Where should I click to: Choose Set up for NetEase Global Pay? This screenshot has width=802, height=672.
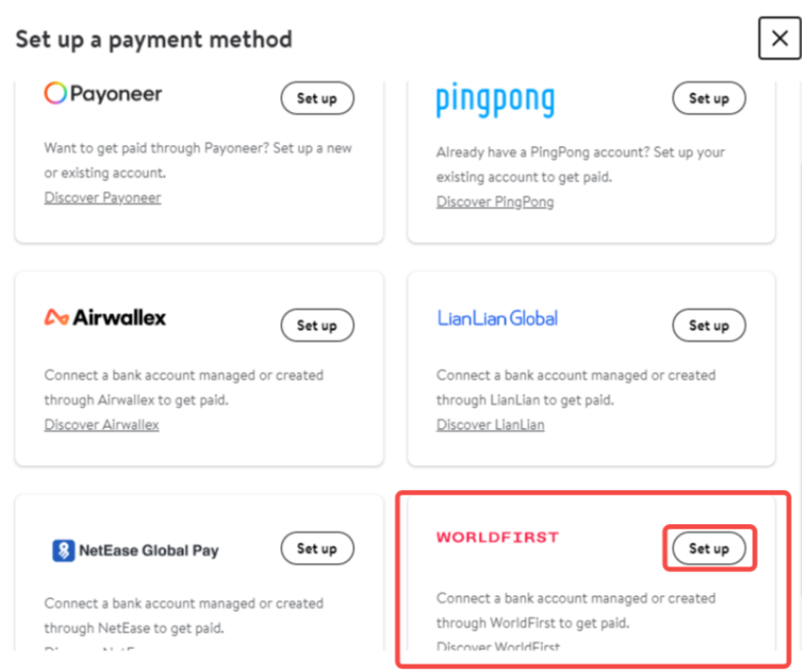point(316,548)
